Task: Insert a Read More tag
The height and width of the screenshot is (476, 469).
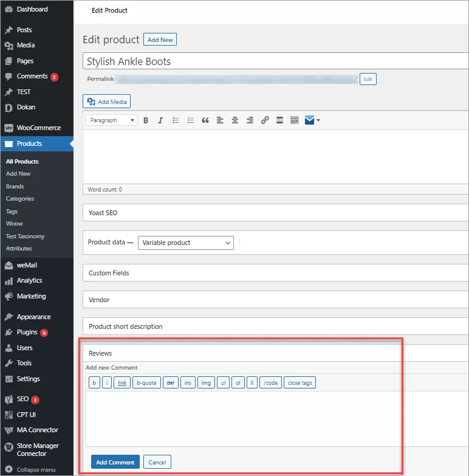Action: (x=279, y=120)
